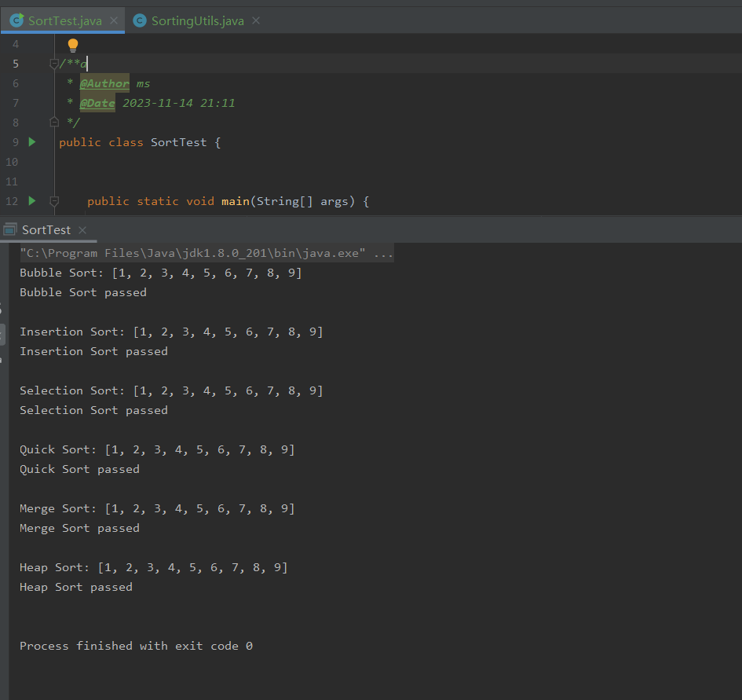Viewport: 742px width, 700px height.
Task: Click the class name SortTest in the declaration
Action: [x=178, y=142]
